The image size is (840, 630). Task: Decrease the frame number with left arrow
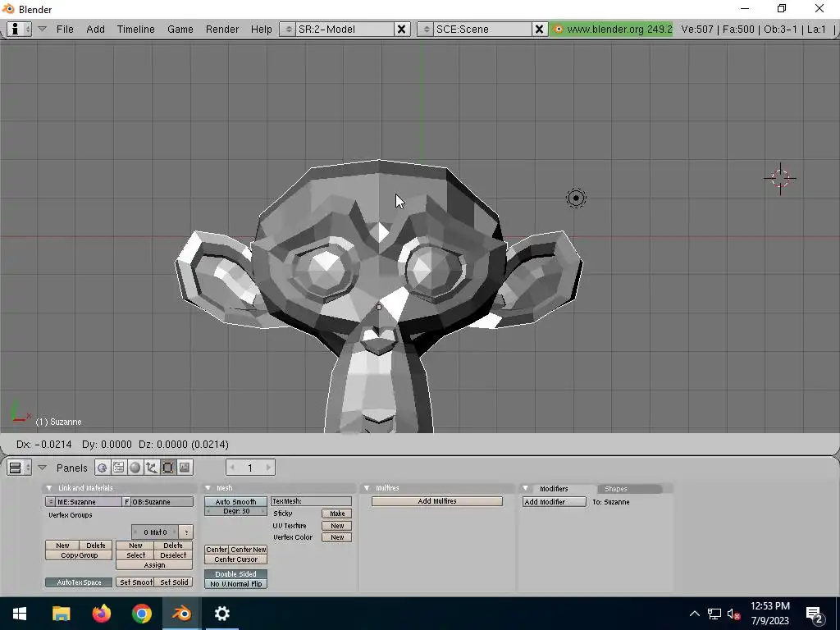(x=232, y=468)
